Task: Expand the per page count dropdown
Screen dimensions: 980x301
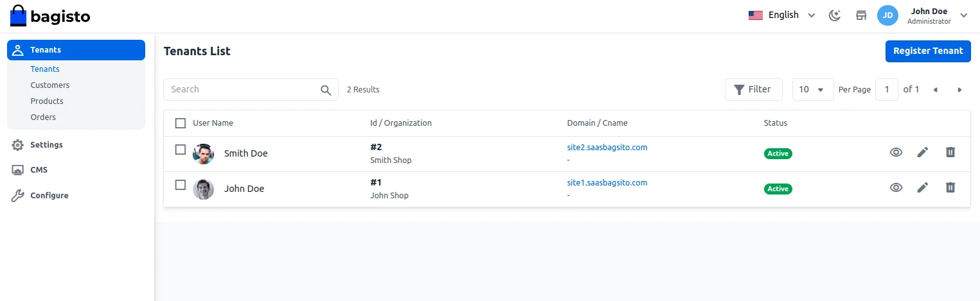Action: pyautogui.click(x=812, y=90)
